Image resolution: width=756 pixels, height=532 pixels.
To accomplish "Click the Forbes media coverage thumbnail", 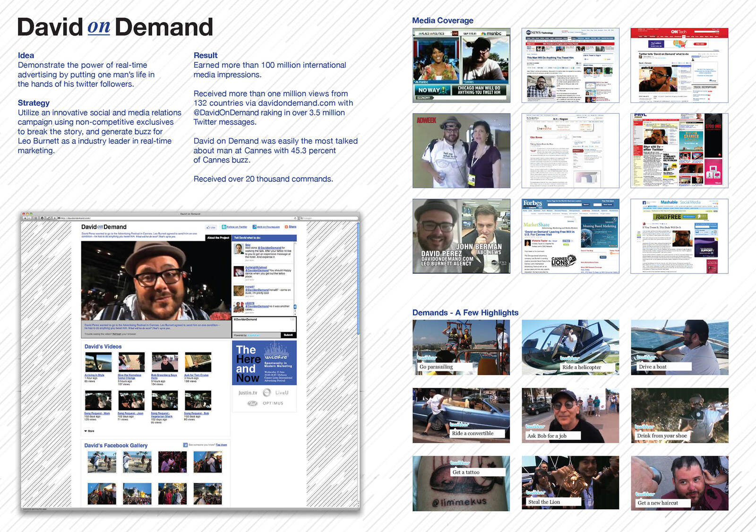I will click(x=570, y=236).
